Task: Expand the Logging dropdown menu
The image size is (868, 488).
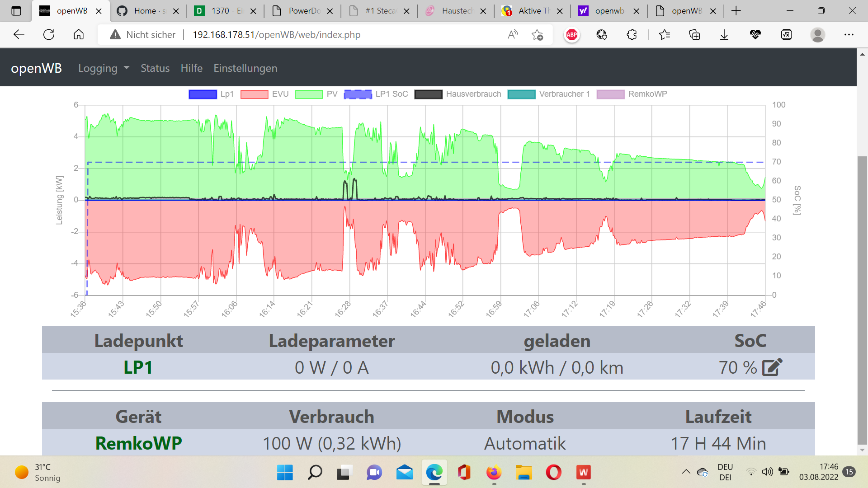Action: [104, 68]
